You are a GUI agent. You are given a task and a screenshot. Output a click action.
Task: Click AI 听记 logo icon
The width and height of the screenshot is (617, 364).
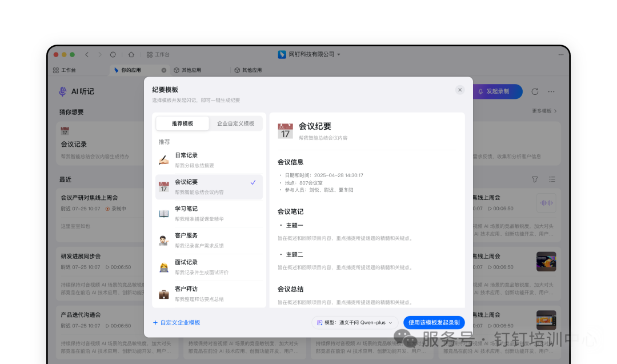pyautogui.click(x=63, y=91)
